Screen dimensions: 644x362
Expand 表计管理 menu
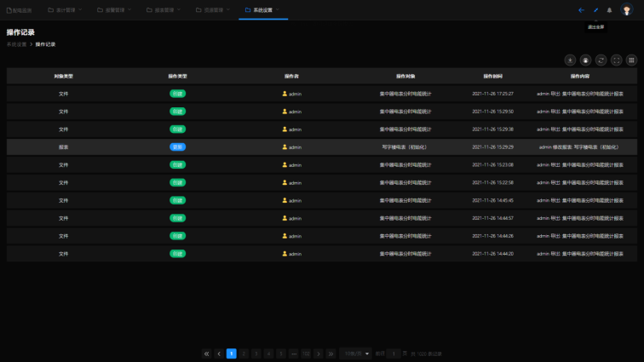click(65, 10)
